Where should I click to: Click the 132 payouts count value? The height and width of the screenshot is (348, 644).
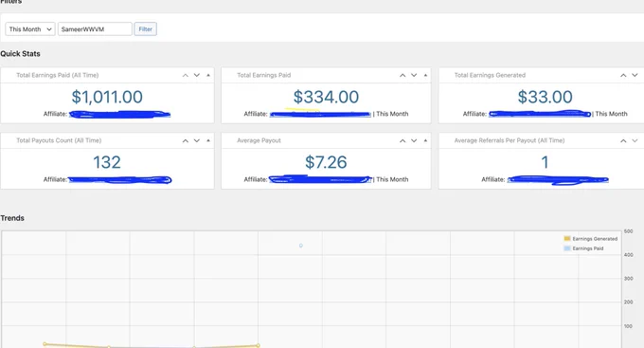pos(107,162)
